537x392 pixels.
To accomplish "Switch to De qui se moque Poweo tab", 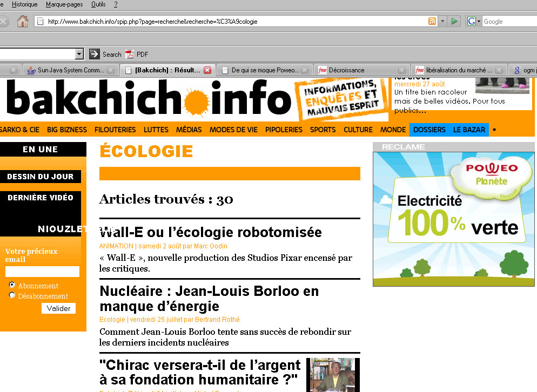I will point(265,70).
